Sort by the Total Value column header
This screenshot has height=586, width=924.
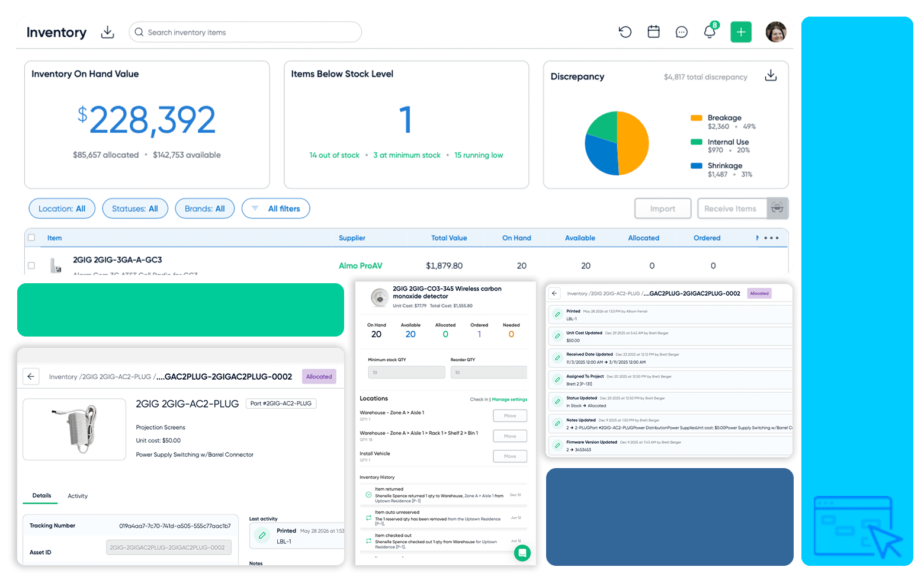coord(449,238)
